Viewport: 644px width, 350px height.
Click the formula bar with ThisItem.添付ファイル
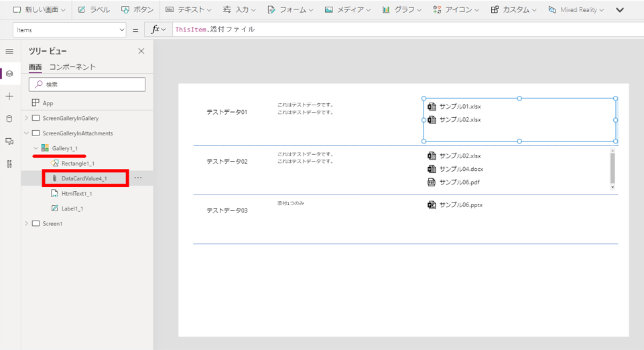pyautogui.click(x=407, y=30)
